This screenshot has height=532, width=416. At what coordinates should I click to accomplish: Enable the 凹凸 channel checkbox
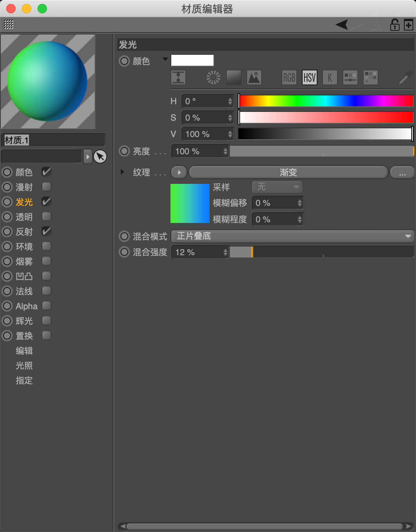tap(47, 276)
